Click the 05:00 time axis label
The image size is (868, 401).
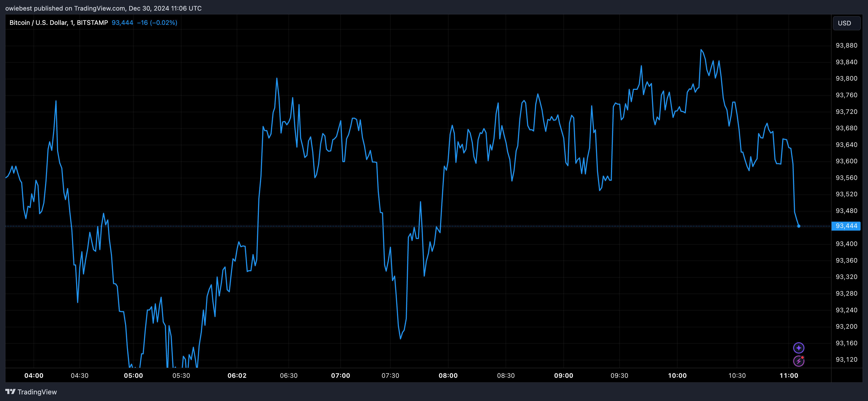(133, 376)
